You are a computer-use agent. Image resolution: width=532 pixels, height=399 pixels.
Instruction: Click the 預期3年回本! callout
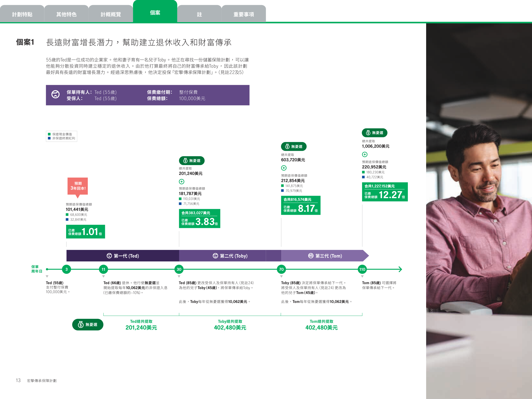click(x=78, y=186)
